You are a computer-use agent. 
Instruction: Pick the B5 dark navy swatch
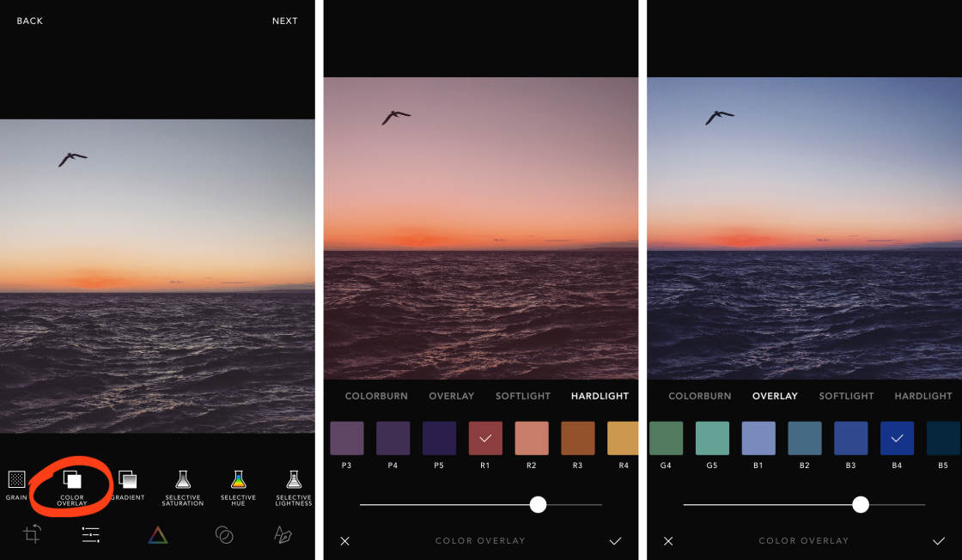(943, 438)
